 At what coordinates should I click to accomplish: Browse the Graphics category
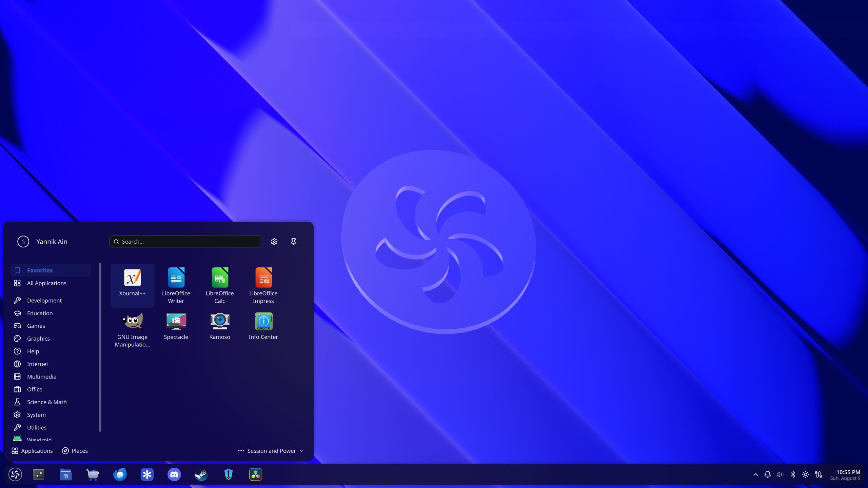(51, 339)
